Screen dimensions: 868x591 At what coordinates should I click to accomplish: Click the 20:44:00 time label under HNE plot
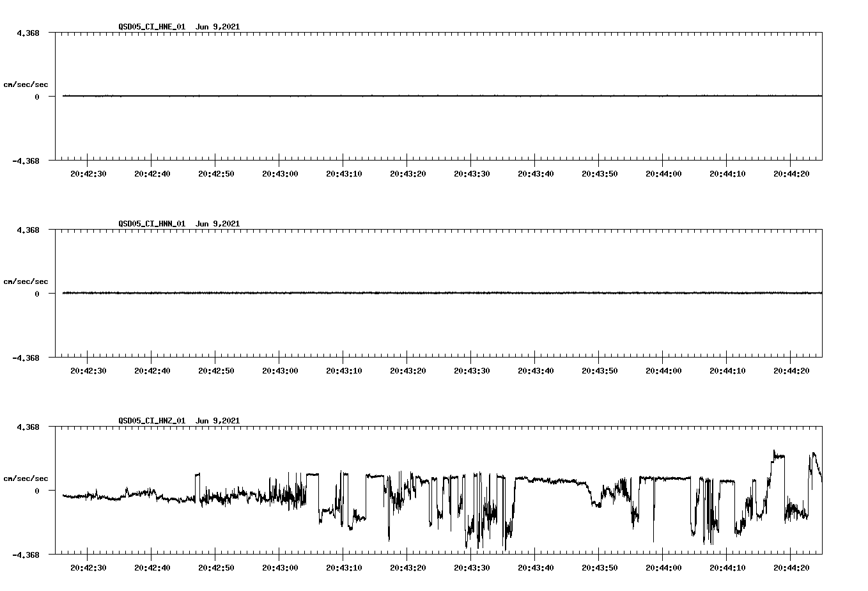tap(663, 174)
